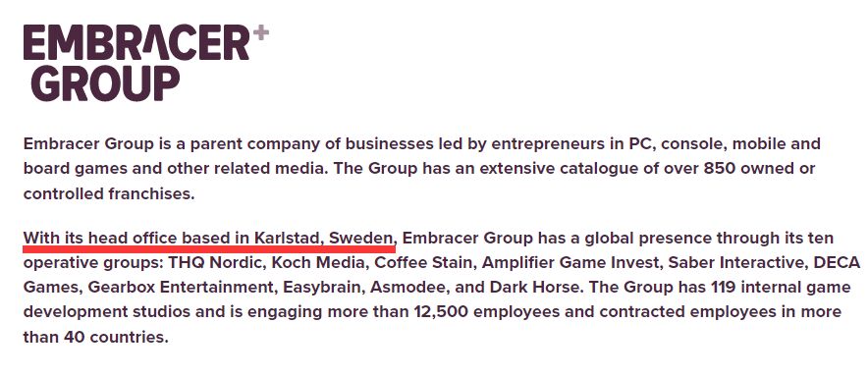The height and width of the screenshot is (377, 868).
Task: Select the word Sweden in underlined text
Action: click(x=362, y=239)
